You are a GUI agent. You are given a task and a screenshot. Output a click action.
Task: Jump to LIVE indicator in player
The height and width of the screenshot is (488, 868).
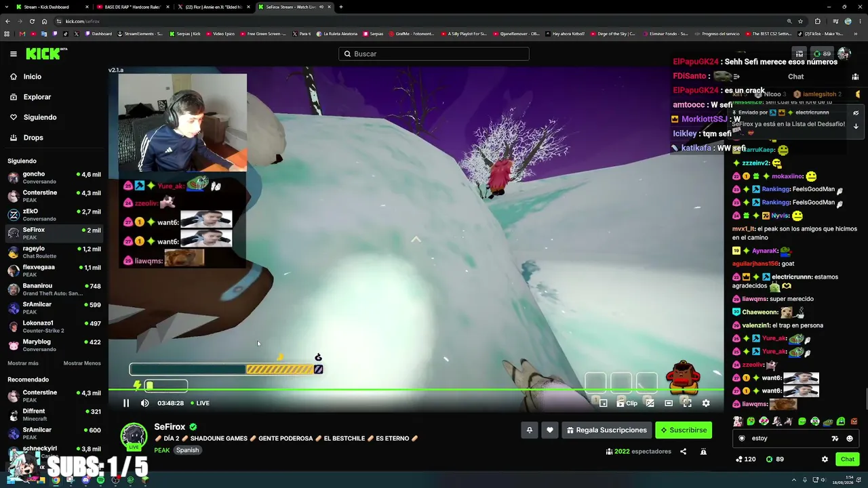200,403
